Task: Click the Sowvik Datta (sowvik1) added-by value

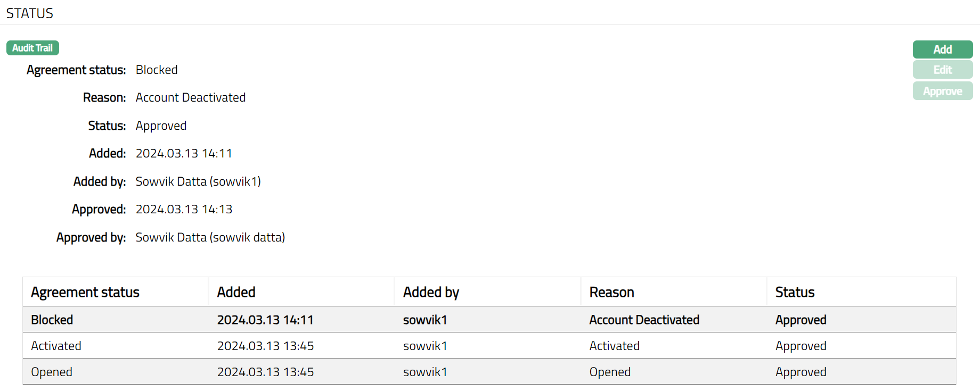Action: [198, 181]
